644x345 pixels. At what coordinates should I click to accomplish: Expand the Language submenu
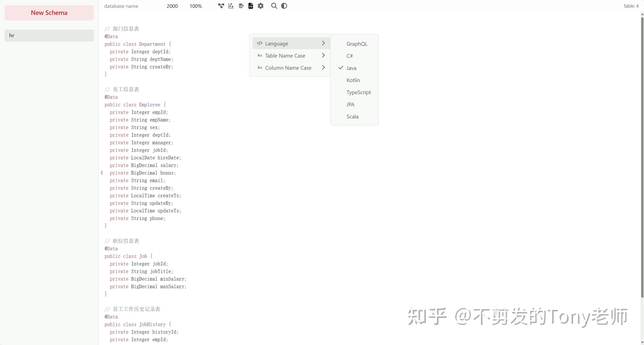291,43
